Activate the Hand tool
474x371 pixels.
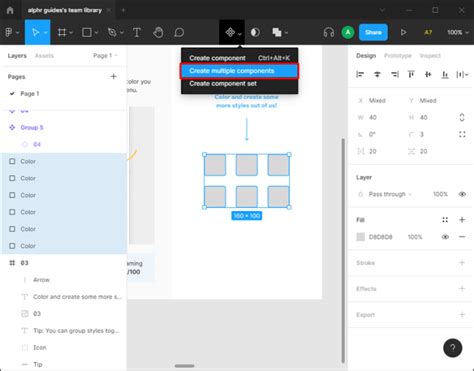158,32
